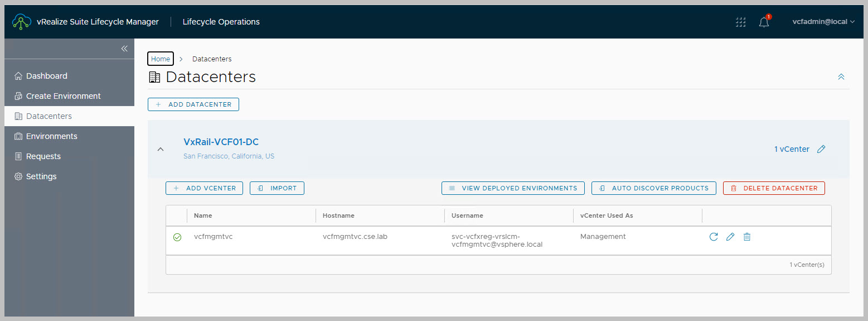Edit VxRail-VCF01-DC datacenter via pencil icon
The height and width of the screenshot is (321, 868).
point(821,149)
